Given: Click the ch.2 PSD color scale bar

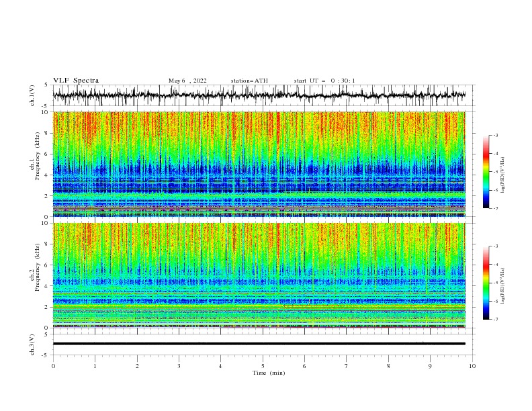Looking at the screenshot, I should pos(486,283).
